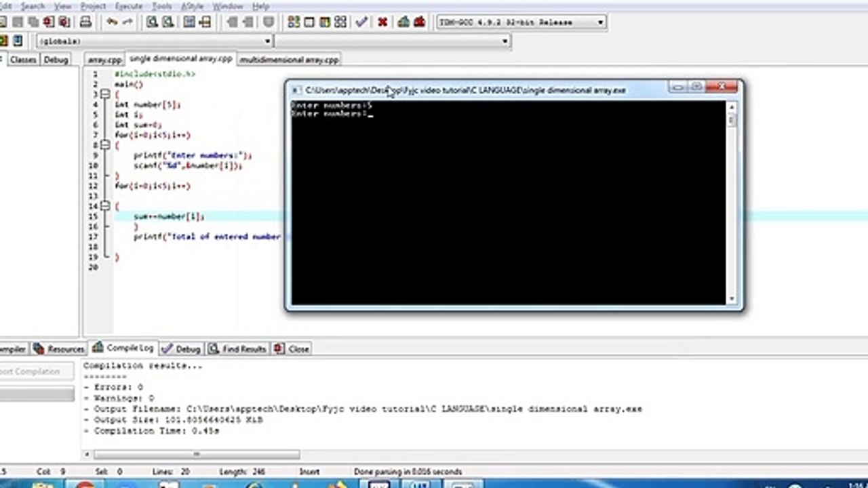Click the compile log scrollbar left arrow
Image resolution: width=868 pixels, height=488 pixels.
[87, 455]
